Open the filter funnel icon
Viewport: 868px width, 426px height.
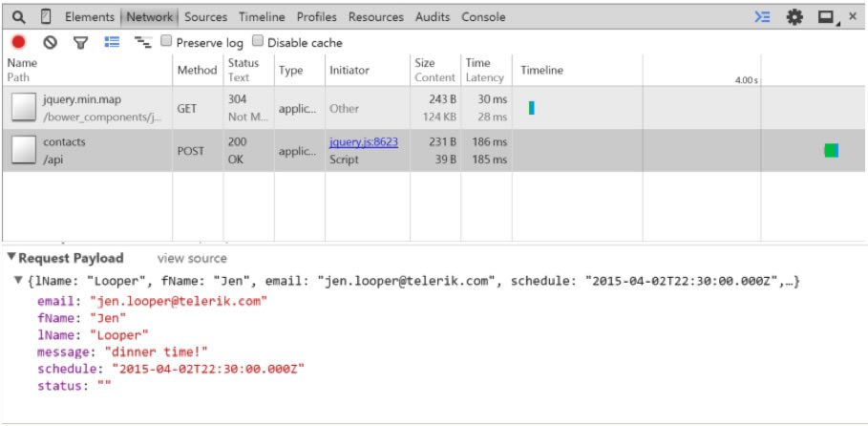click(x=81, y=43)
